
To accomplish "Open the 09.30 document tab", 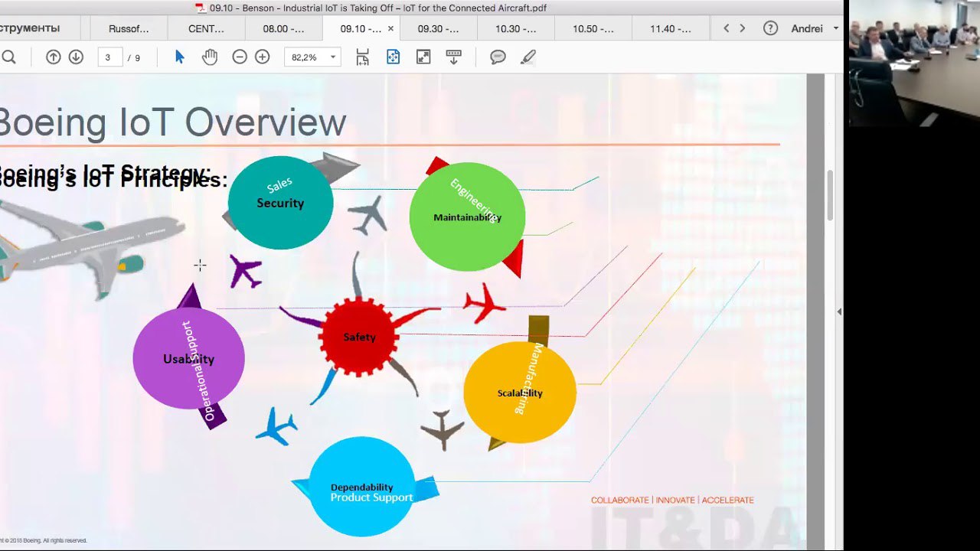I will coord(438,28).
